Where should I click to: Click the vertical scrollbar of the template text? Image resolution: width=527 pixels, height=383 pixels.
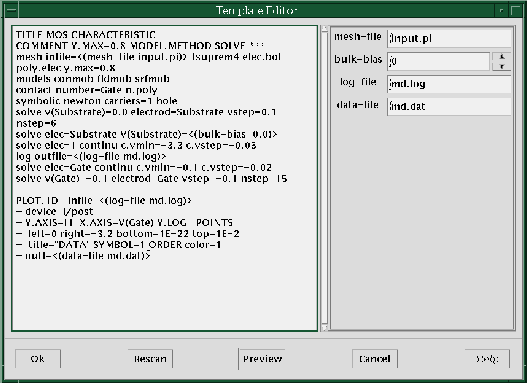point(324,178)
